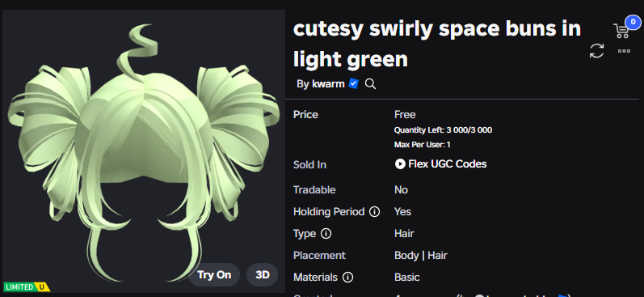Click the Materials value Basic
This screenshot has width=644, height=297.
tap(407, 278)
